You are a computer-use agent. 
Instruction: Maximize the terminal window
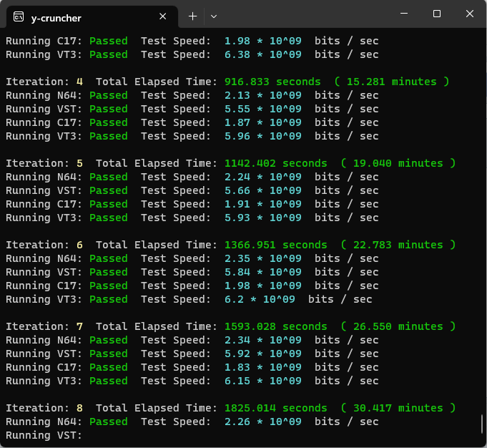436,14
